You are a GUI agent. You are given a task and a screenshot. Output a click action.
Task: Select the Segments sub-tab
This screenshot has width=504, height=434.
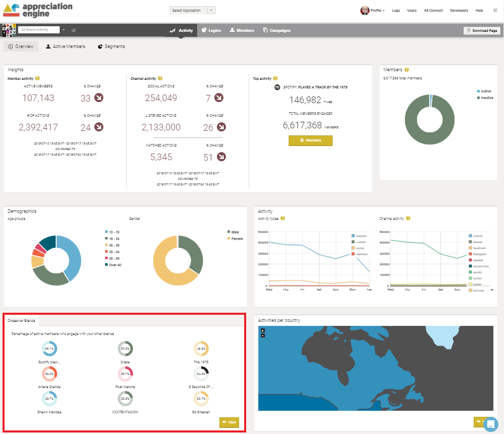(x=111, y=46)
